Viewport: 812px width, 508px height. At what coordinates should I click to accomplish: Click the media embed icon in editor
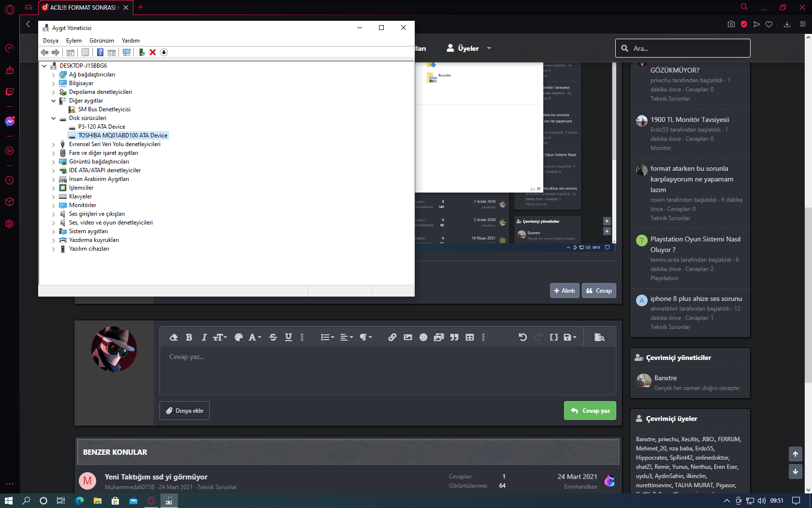[439, 337]
